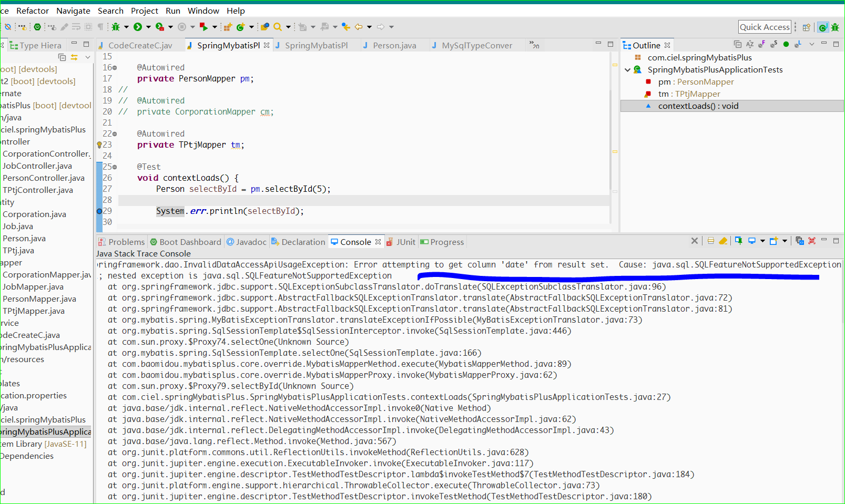Click the New Java Class wizard icon
Screen dimensions: 845x504
pyautogui.click(x=241, y=26)
